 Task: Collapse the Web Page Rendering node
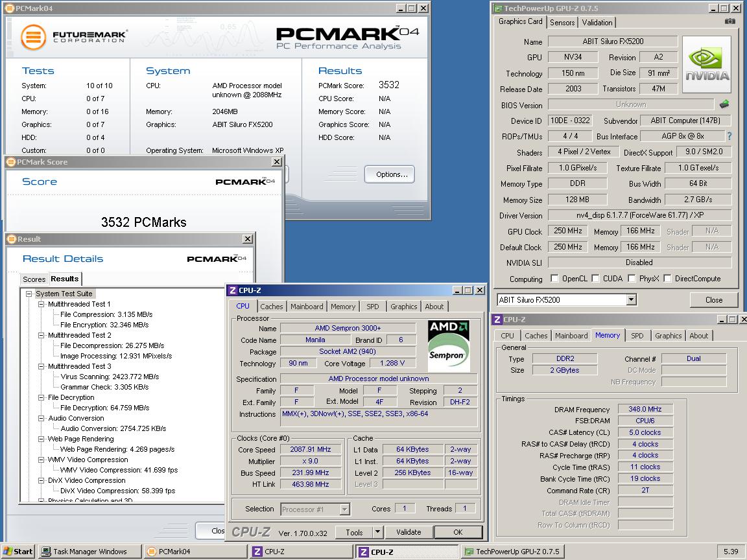[x=41, y=439]
